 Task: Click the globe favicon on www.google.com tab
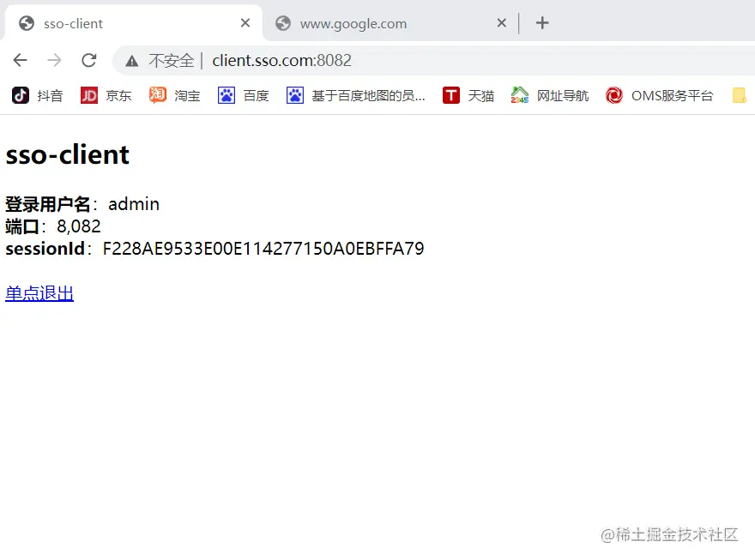click(283, 23)
